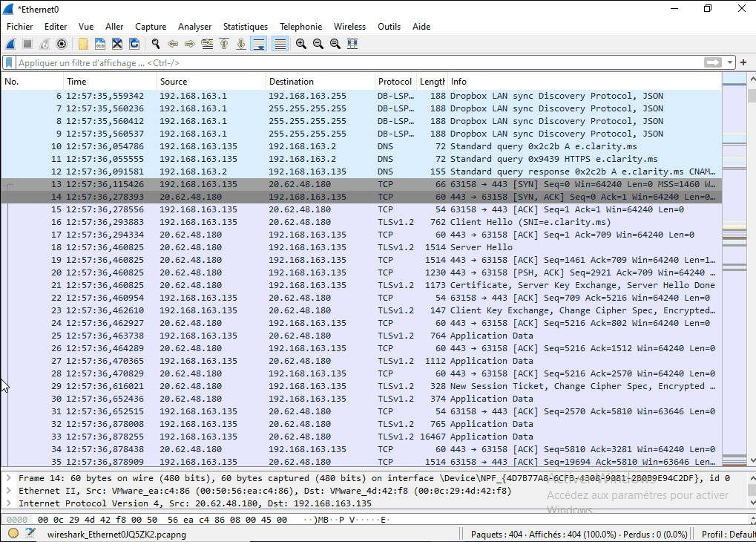The height and width of the screenshot is (542, 756).
Task: Select packet 10 DNS query 0x2c2b row
Action: [x=361, y=146]
